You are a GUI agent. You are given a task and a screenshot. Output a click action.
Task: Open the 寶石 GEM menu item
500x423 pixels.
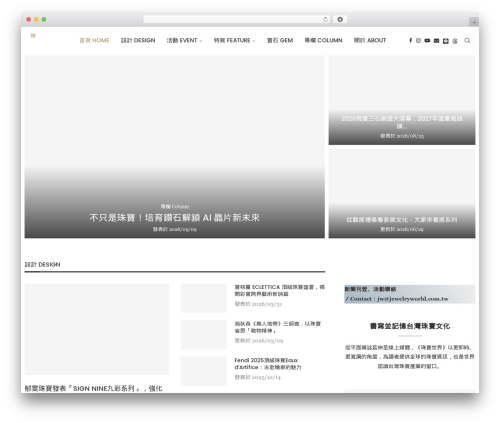pos(280,40)
